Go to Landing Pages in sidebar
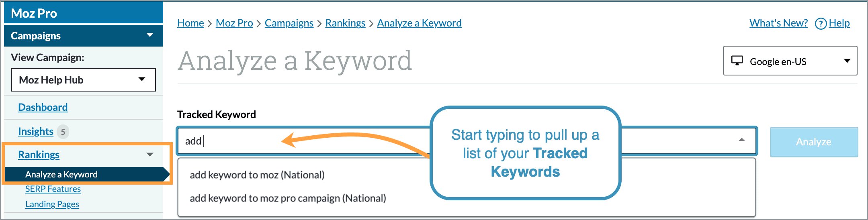868x220 pixels. point(52,204)
